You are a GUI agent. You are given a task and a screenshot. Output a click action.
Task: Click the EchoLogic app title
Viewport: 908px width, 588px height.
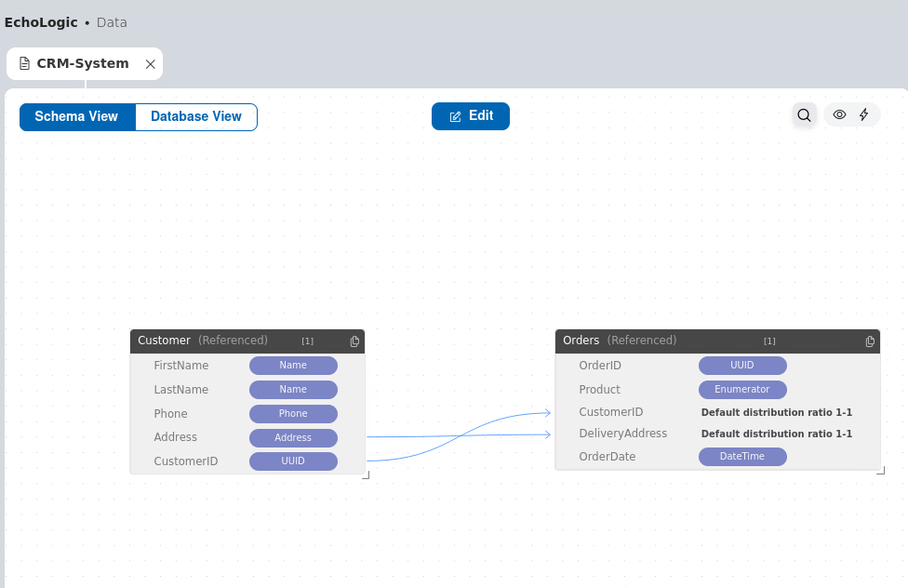point(41,22)
